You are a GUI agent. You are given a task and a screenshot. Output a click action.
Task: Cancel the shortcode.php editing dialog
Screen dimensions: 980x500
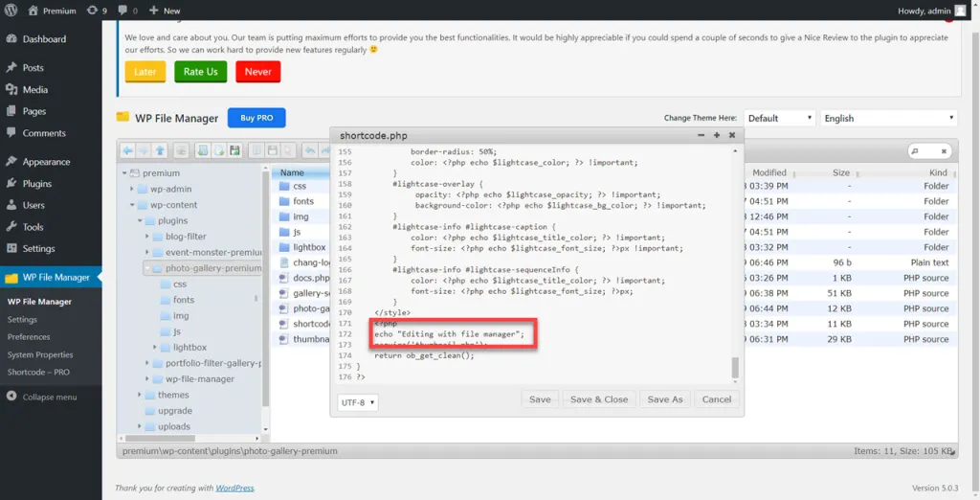[716, 399]
